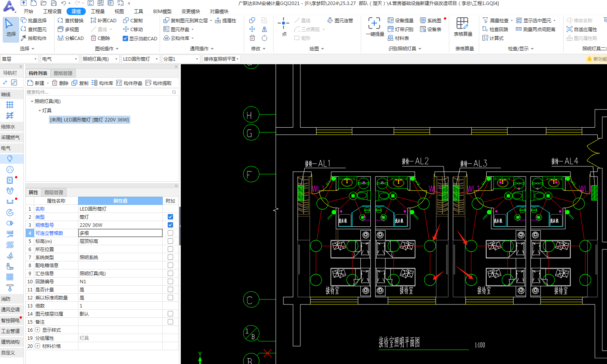The height and width of the screenshot is (364, 607).
Task: Uncheck the 显示当前CAD checkbox
Action: (125, 38)
